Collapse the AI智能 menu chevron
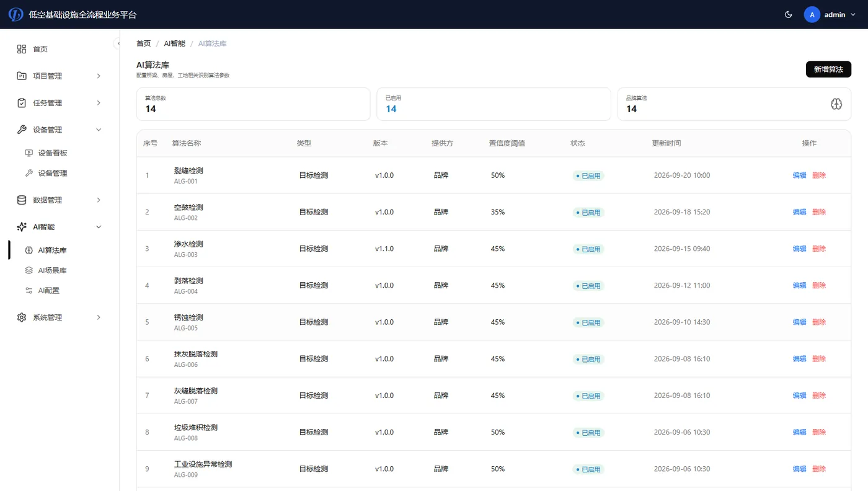Image resolution: width=868 pixels, height=491 pixels. 99,227
